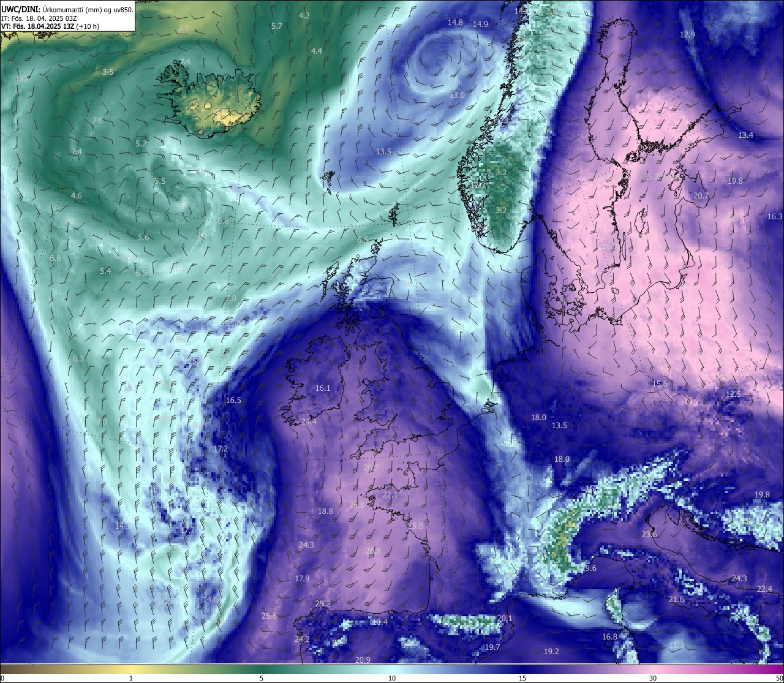784x683 pixels.
Task: Click the map value 7.6
Action: click(97, 121)
